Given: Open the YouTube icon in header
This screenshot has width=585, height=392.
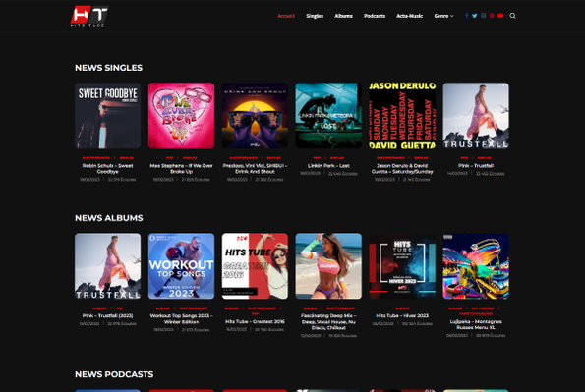Looking at the screenshot, I should click(x=500, y=16).
